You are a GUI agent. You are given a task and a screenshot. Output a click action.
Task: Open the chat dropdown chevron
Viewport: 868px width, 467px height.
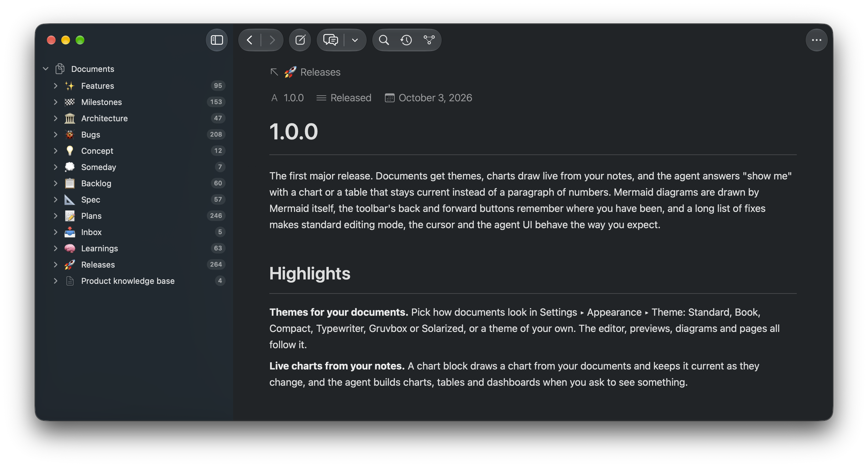pos(355,40)
